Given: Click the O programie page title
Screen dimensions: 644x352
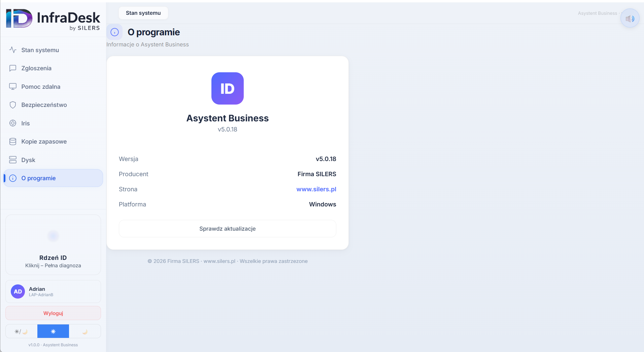Looking at the screenshot, I should coord(154,32).
